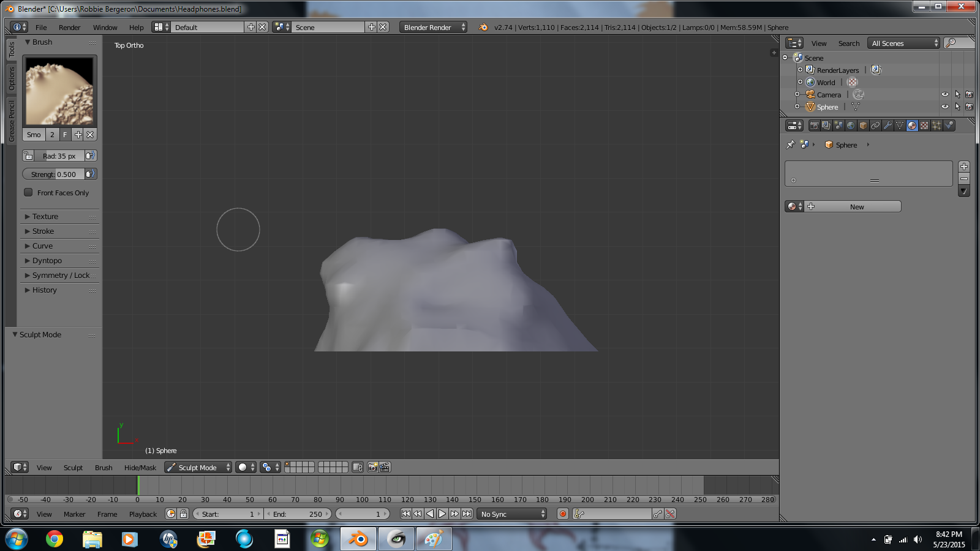Click the Grease Pencil vertical tab

(12, 121)
